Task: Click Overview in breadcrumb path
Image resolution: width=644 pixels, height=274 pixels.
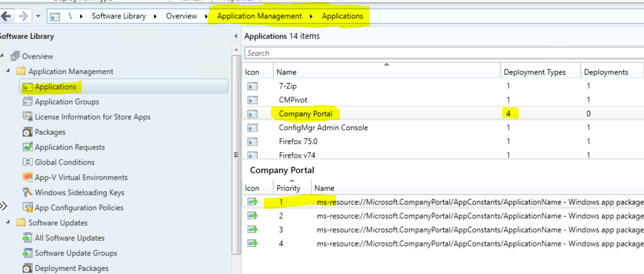Action: [182, 16]
